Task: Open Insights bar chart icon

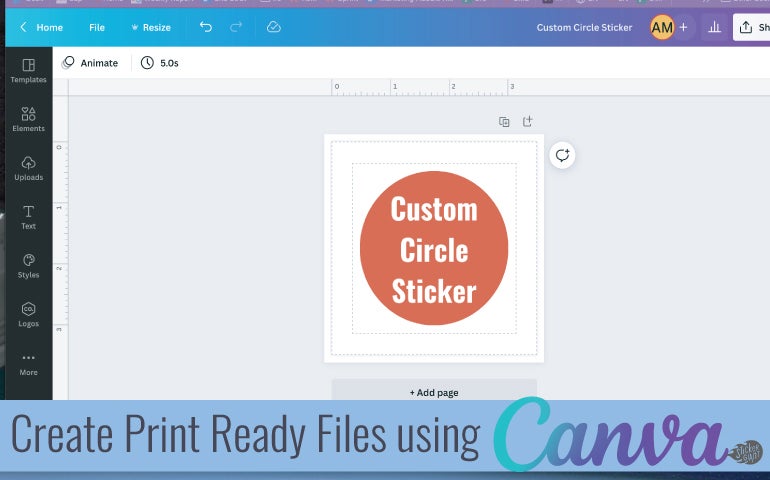Action: [x=715, y=27]
